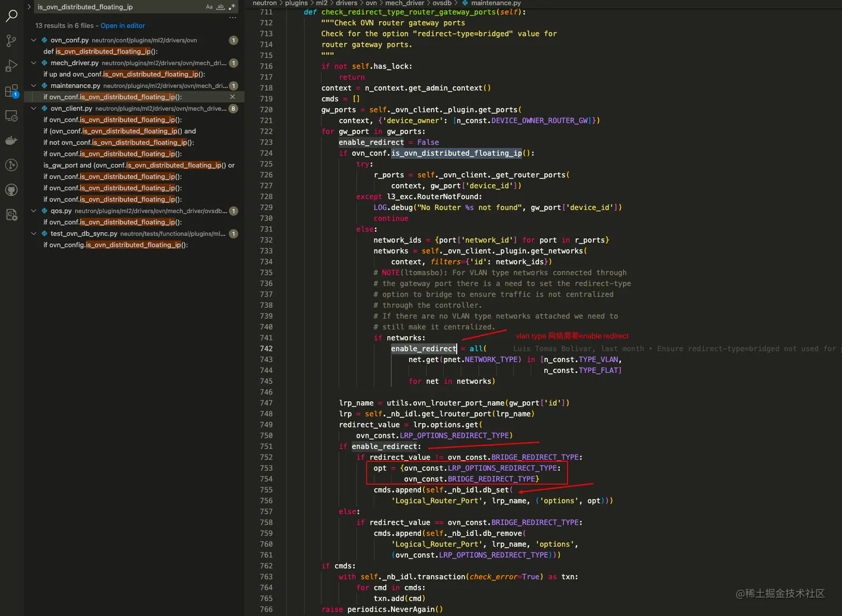The height and width of the screenshot is (616, 842).
Task: Click 'DEVICE_OWNER_ROUTER_GW' on line 721
Action: click(540, 121)
